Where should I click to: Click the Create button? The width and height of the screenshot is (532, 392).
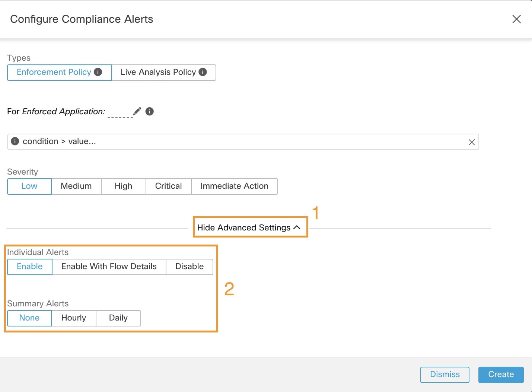tap(501, 375)
